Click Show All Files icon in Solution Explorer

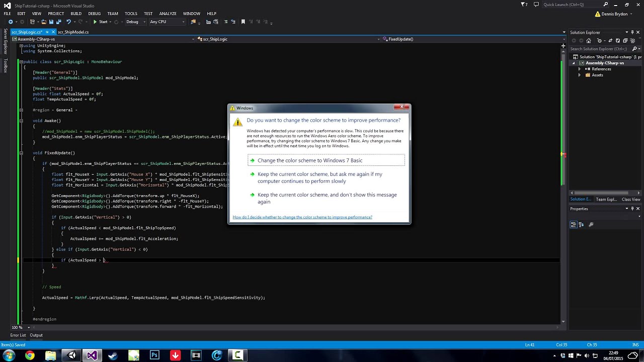point(632,41)
